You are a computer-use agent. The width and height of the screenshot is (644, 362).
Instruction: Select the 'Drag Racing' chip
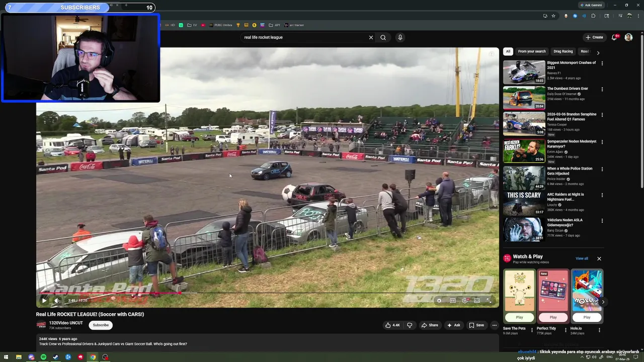coord(563,51)
